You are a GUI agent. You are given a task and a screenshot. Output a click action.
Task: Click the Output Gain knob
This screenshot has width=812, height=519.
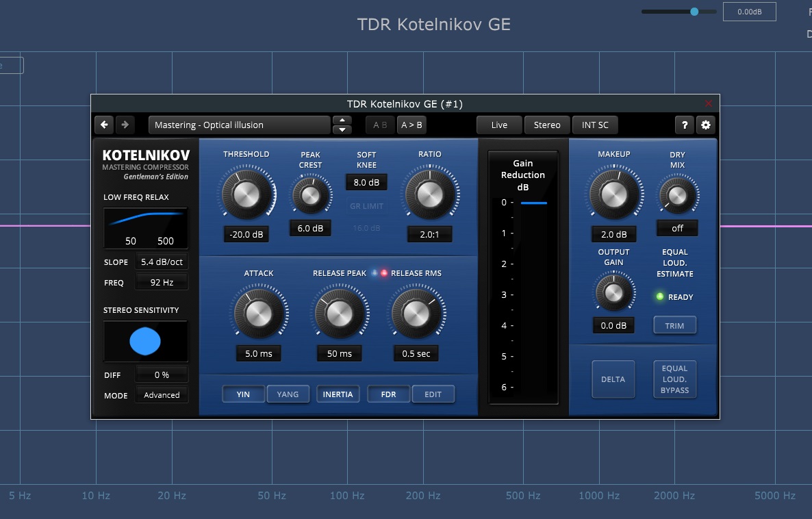[x=613, y=292]
